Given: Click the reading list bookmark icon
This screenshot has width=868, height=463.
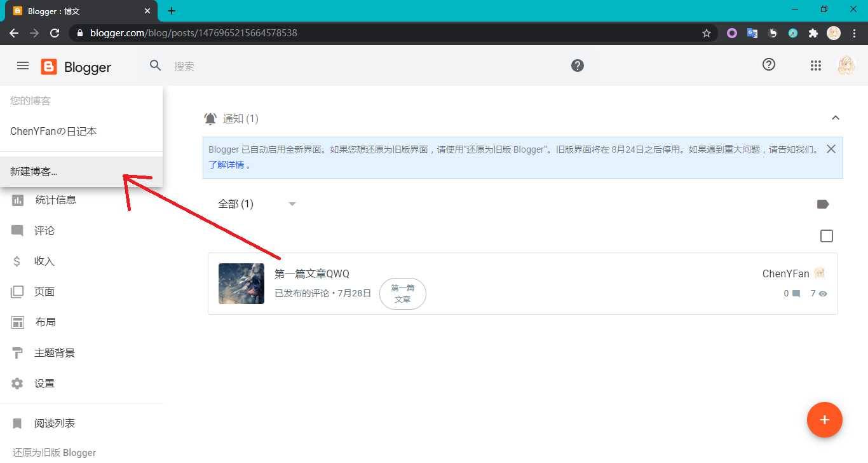Looking at the screenshot, I should (17, 424).
